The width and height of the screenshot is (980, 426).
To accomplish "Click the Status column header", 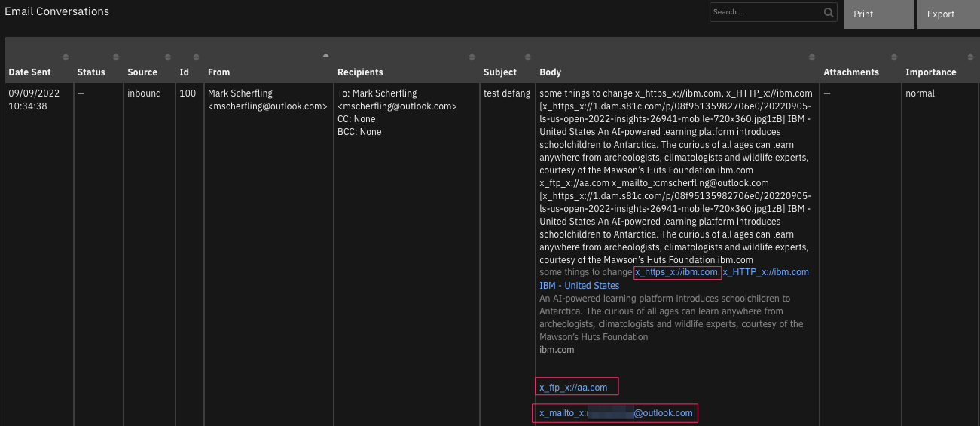I will 91,72.
